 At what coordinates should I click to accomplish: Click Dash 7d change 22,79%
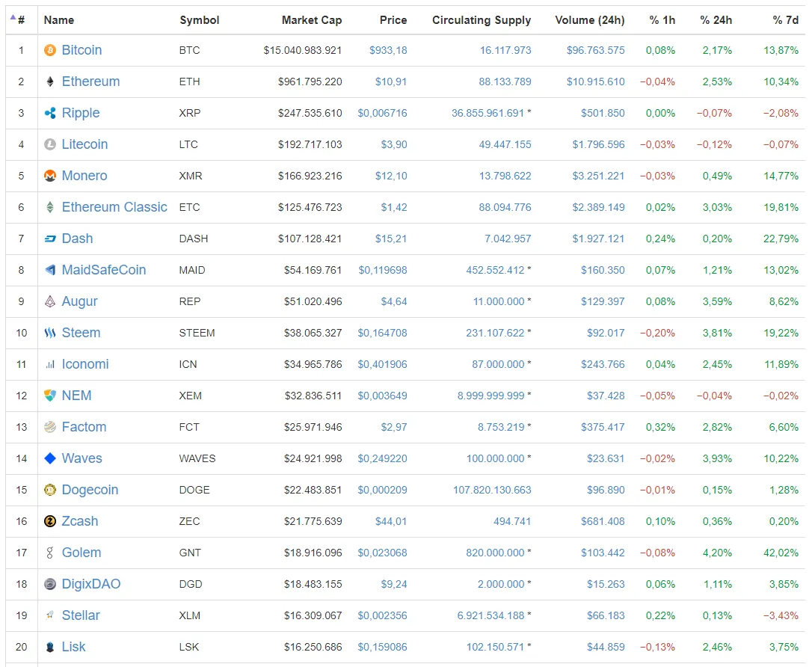click(x=781, y=239)
